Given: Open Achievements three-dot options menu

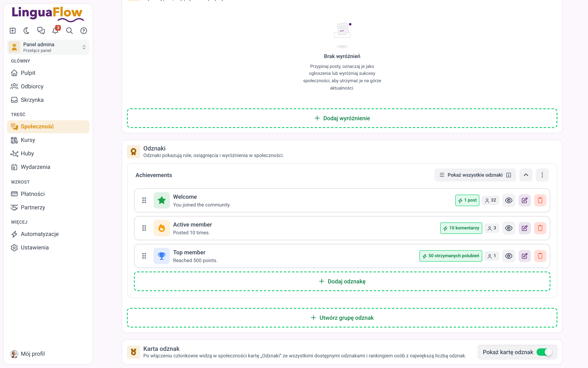Looking at the screenshot, I should tap(542, 175).
